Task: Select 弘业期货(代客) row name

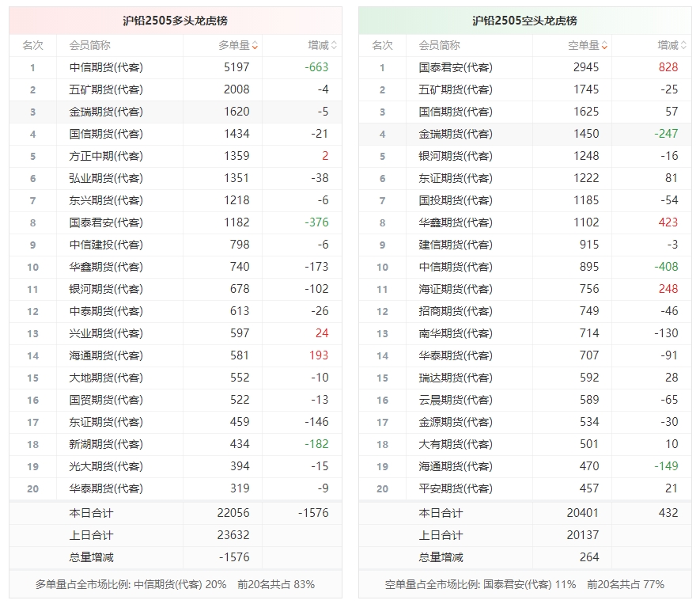Action: click(x=106, y=178)
